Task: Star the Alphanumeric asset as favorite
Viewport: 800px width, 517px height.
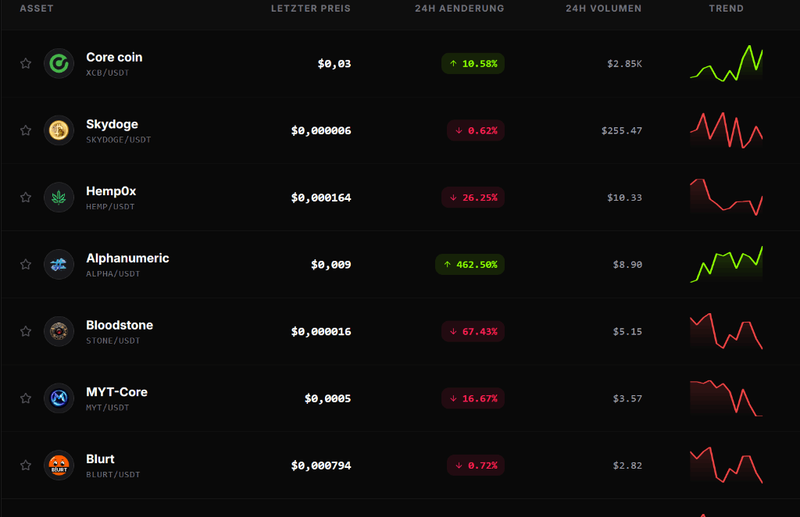Action: 26,264
